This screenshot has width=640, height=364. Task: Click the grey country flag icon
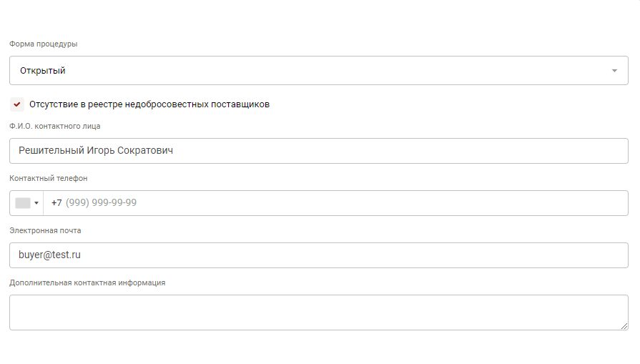point(22,203)
